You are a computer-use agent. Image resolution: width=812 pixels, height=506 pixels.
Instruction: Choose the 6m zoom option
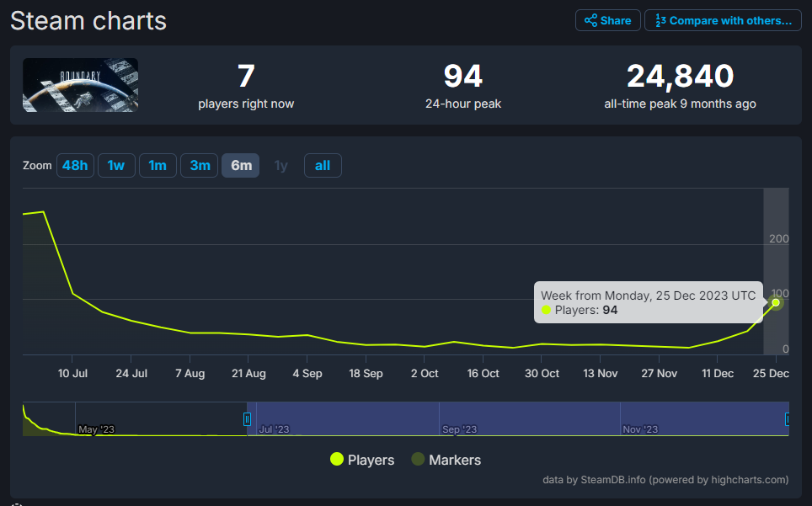pos(241,166)
